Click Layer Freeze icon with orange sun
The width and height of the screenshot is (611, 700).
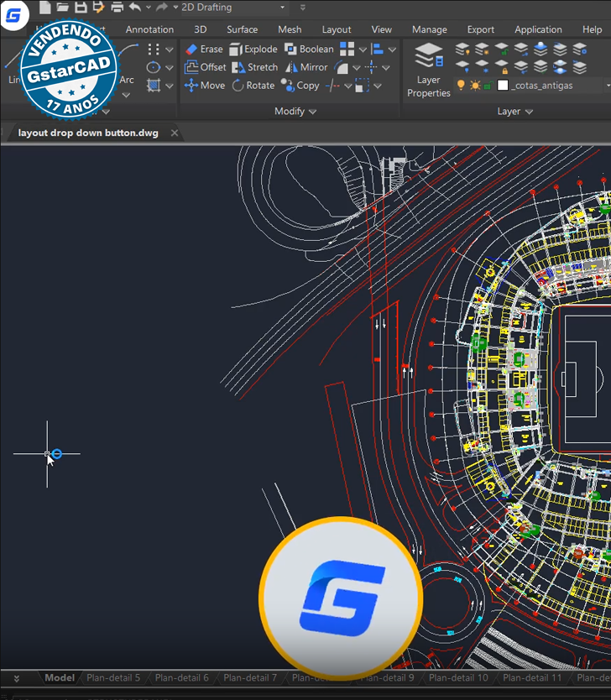point(482,48)
